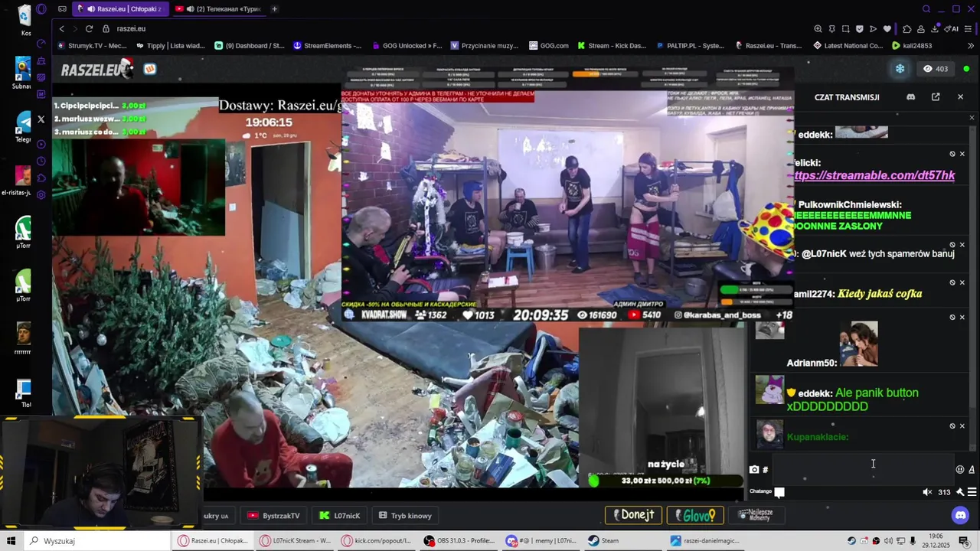Switch to BystrzakTV stream
Viewport: 980px width, 551px height.
tap(274, 516)
